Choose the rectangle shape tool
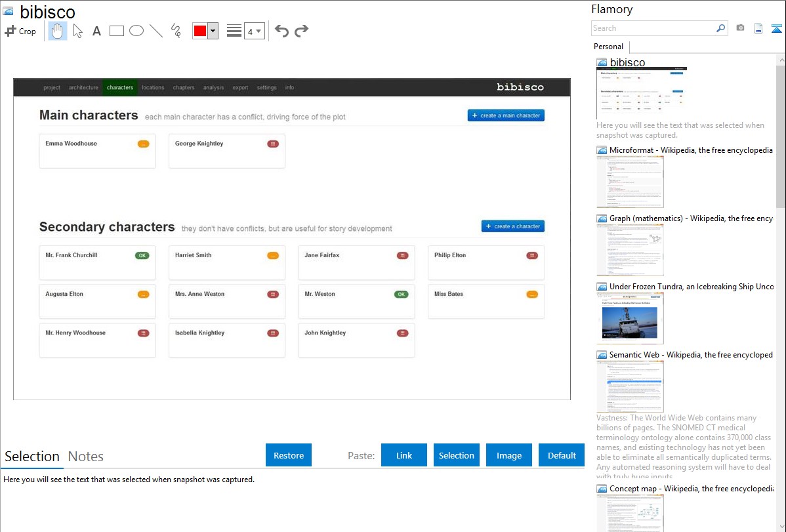The width and height of the screenshot is (786, 532). (x=117, y=31)
